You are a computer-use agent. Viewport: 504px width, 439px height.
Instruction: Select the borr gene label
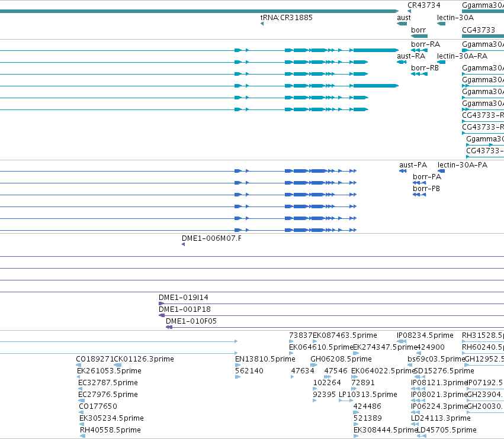click(x=419, y=30)
